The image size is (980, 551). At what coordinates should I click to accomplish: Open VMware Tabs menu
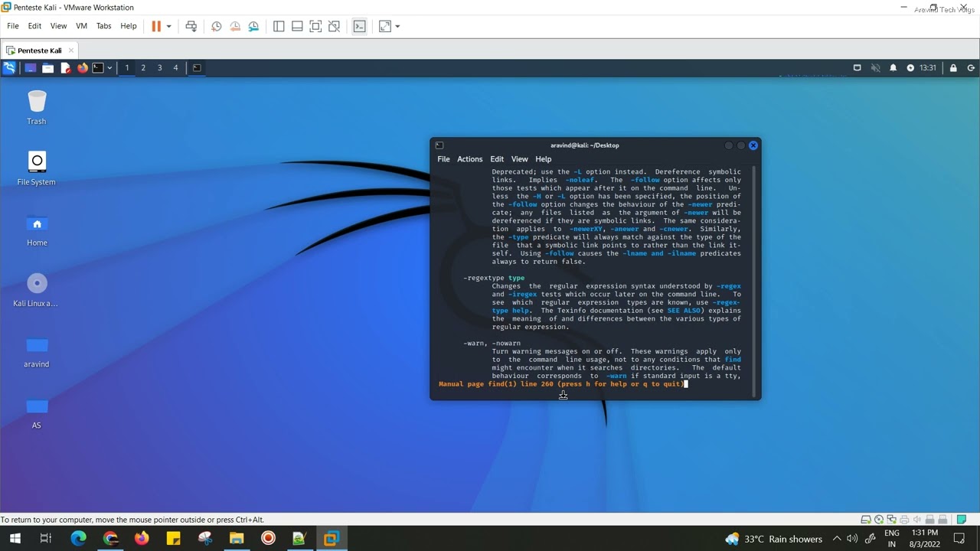point(104,26)
